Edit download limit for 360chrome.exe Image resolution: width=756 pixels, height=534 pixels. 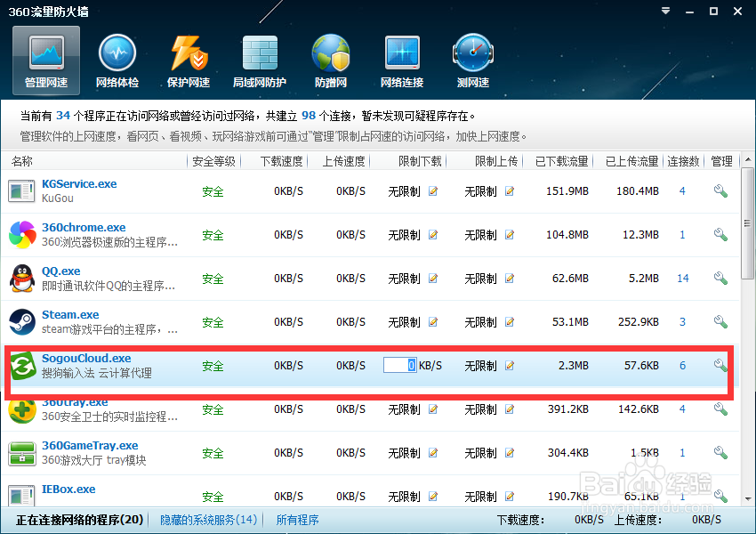click(x=433, y=235)
